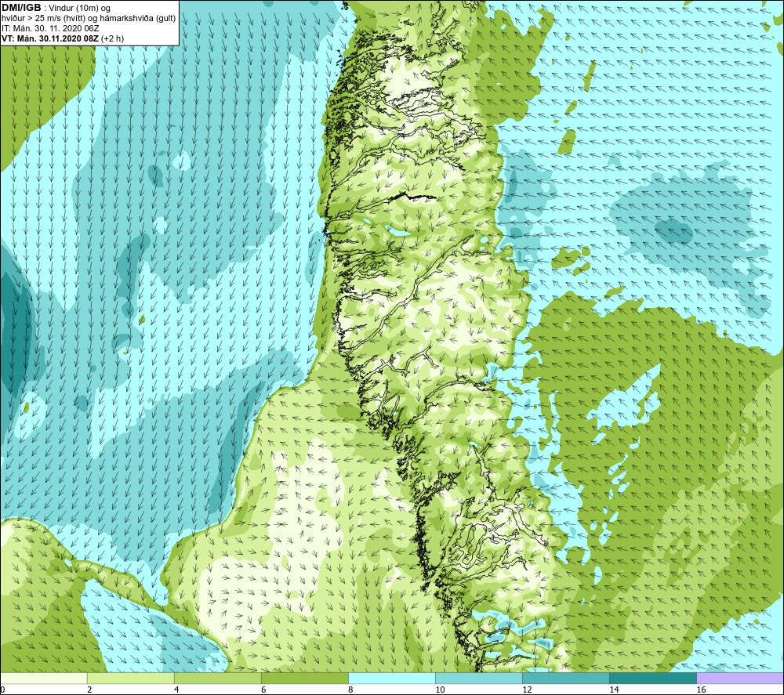The width and height of the screenshot is (784, 695).
Task: Click the '10' label under the color scale
Action: [440, 690]
